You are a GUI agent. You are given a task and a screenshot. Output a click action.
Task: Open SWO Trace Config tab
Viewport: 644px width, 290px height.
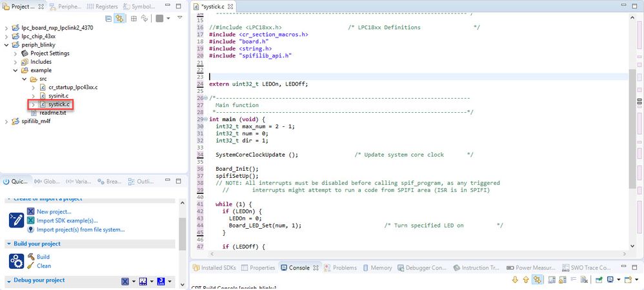coord(585,268)
